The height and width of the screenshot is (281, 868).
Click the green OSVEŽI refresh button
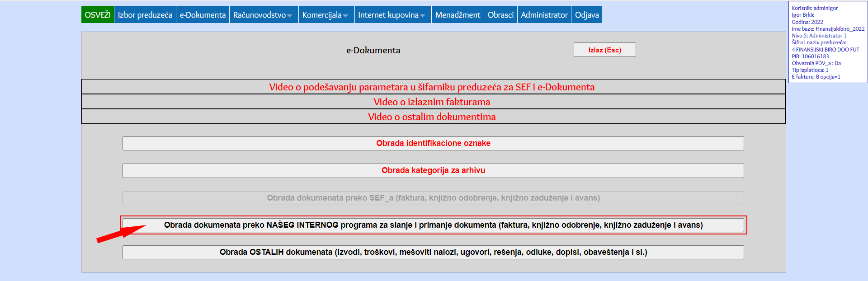pyautogui.click(x=98, y=14)
